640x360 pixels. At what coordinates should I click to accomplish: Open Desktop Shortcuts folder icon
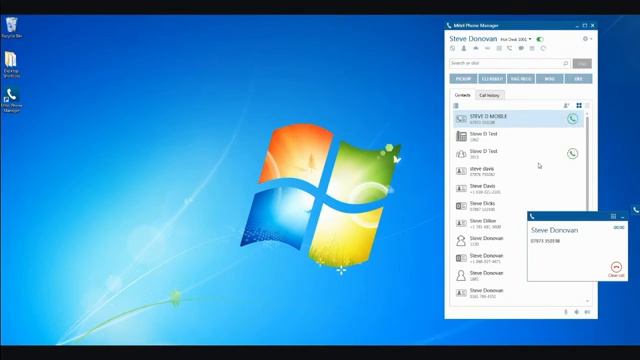click(x=11, y=64)
